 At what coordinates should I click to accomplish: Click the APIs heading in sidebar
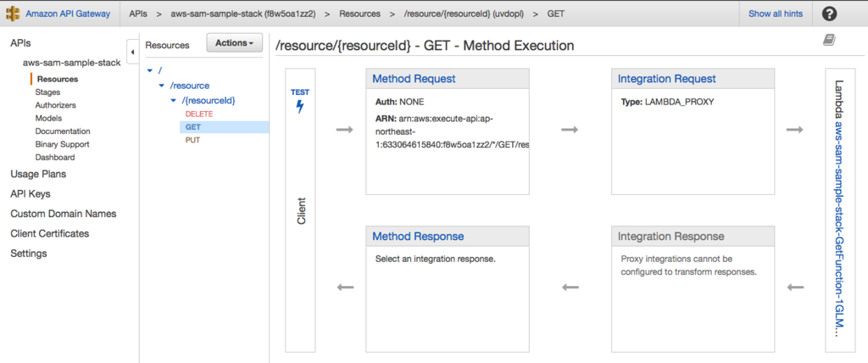(20, 43)
